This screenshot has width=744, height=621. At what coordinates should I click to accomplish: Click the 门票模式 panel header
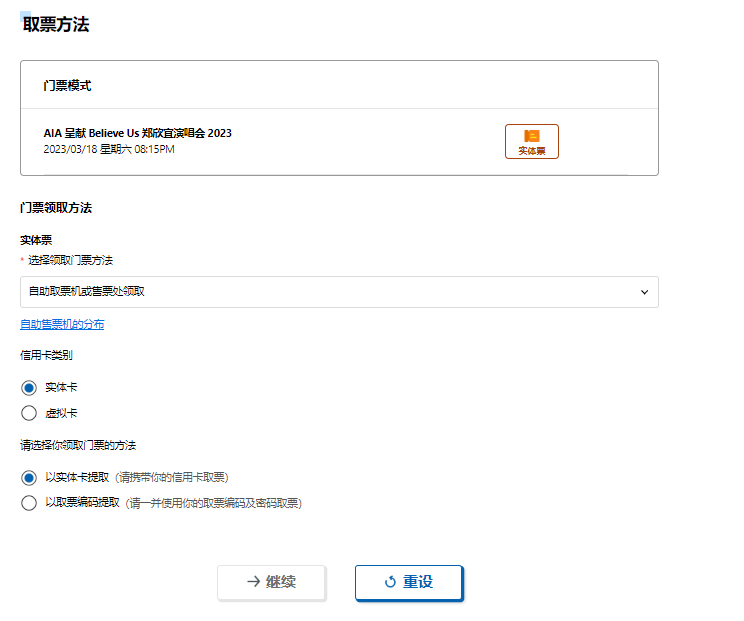pos(67,86)
